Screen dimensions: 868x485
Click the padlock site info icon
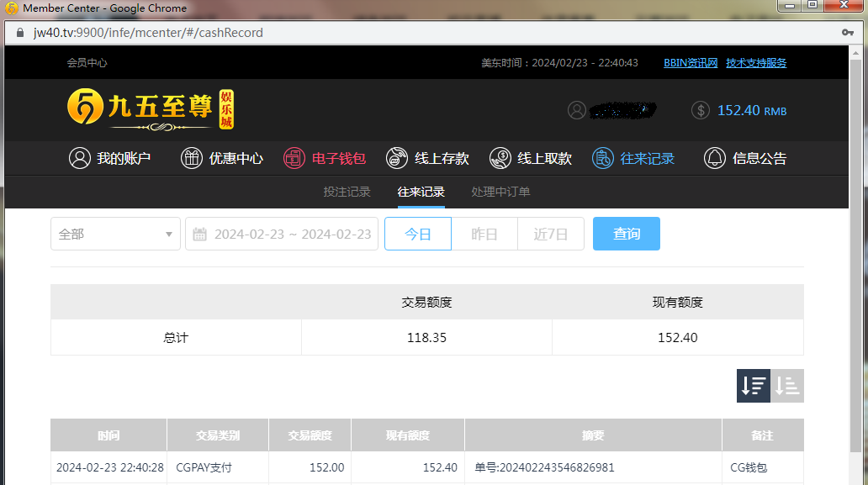coord(20,33)
